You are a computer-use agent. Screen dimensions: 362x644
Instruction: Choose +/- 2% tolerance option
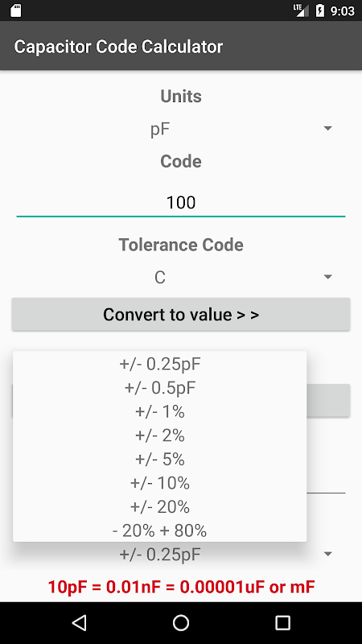point(159,435)
